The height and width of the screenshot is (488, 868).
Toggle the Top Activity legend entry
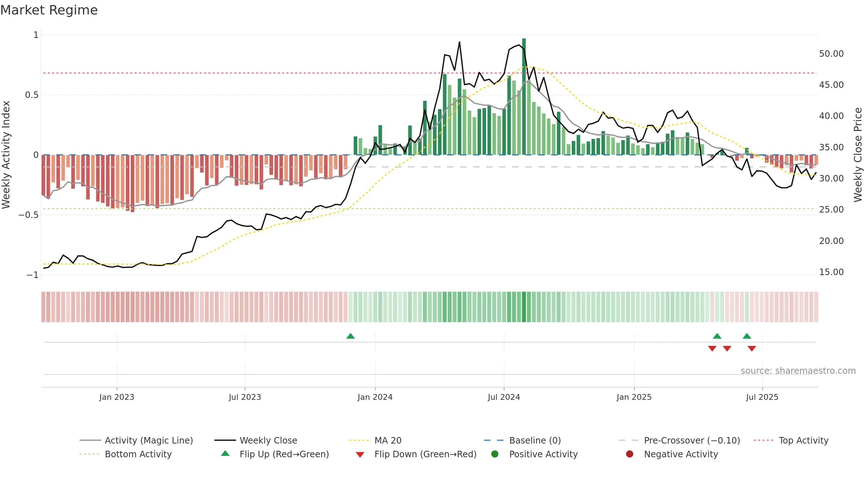[791, 440]
